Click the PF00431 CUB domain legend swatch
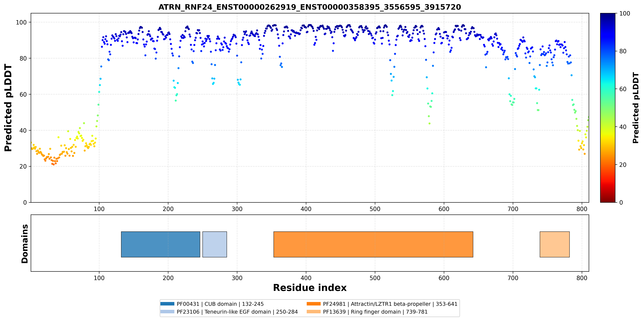The width and height of the screenshot is (644, 321). click(167, 304)
